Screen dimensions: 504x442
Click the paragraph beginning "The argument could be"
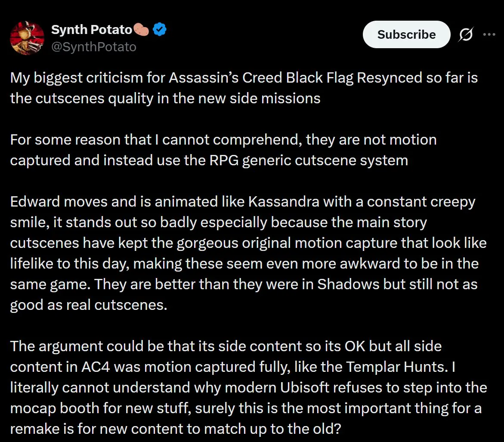[248, 387]
